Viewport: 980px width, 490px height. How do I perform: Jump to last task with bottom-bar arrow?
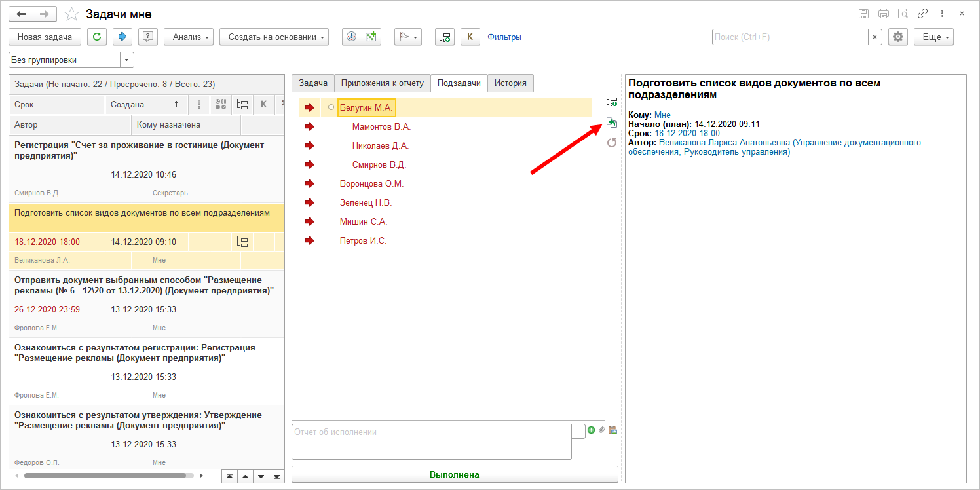point(276,476)
